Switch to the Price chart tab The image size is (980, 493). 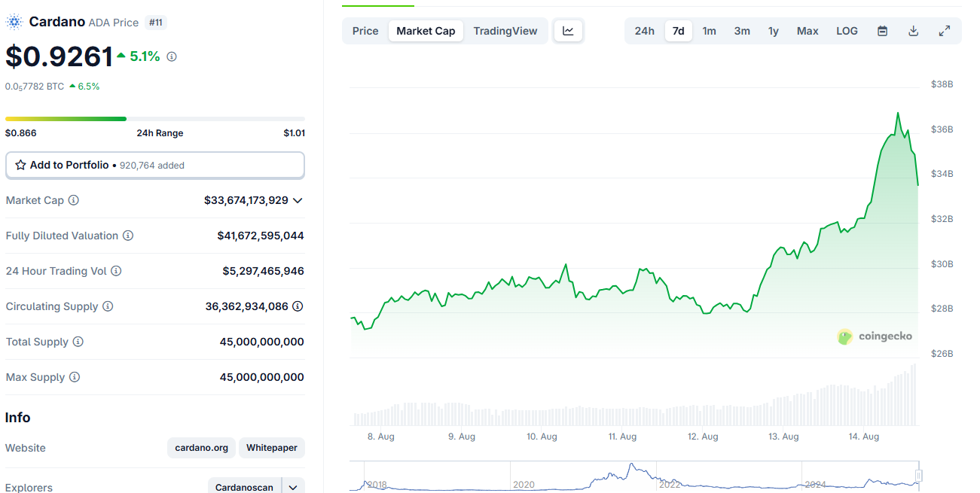[365, 31]
